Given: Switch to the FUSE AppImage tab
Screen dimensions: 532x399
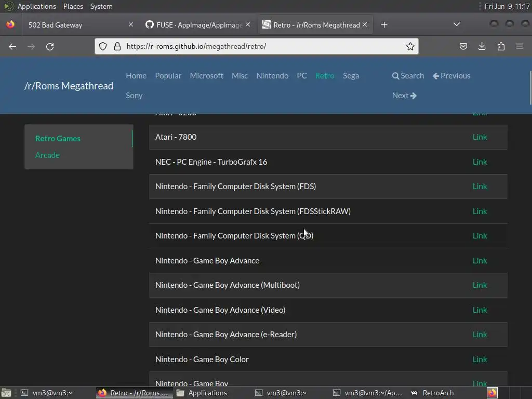Looking at the screenshot, I should click(x=197, y=25).
